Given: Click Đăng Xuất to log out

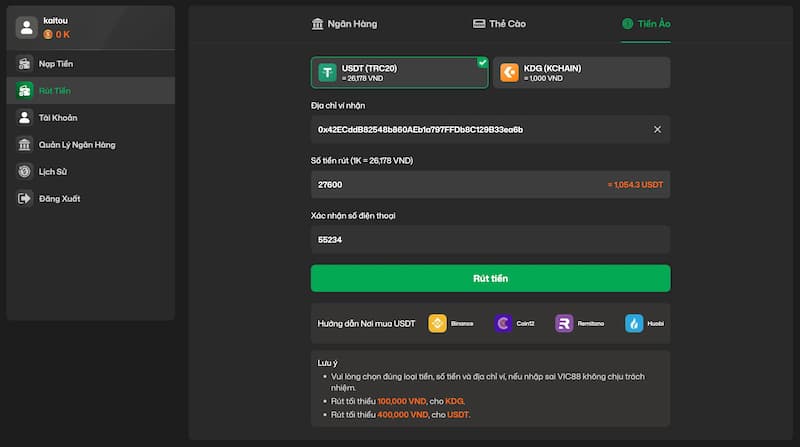Looking at the screenshot, I should click(x=59, y=199).
